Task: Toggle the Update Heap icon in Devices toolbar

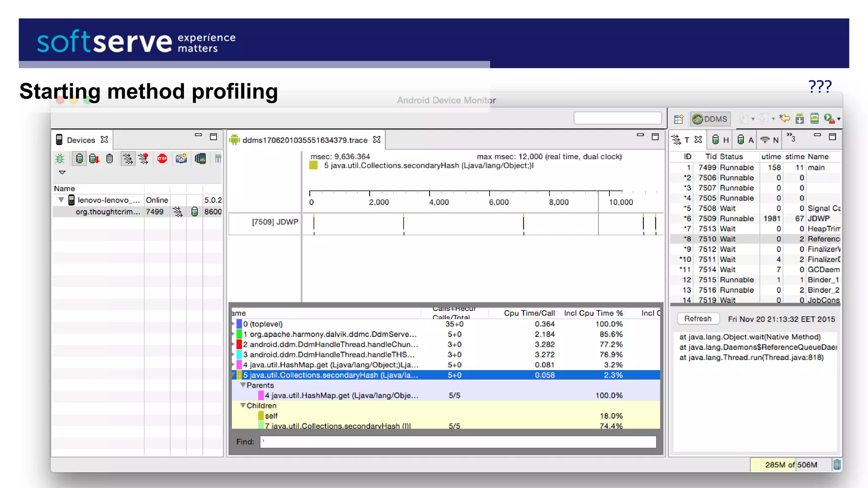Action: (x=79, y=159)
